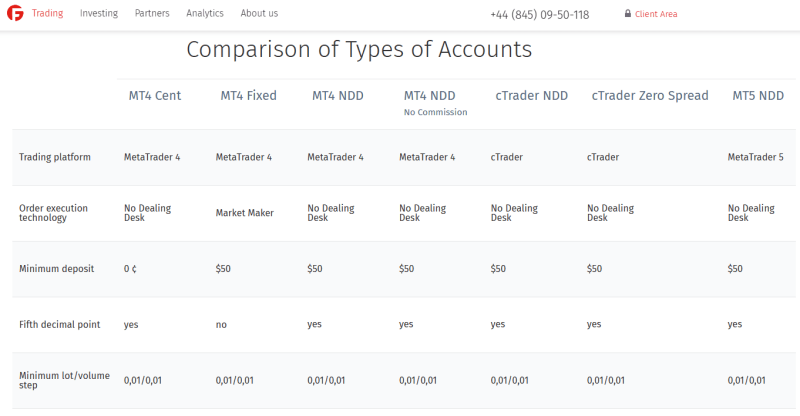Image resolution: width=800 pixels, height=416 pixels.
Task: Open the About us menu
Action: tap(259, 13)
